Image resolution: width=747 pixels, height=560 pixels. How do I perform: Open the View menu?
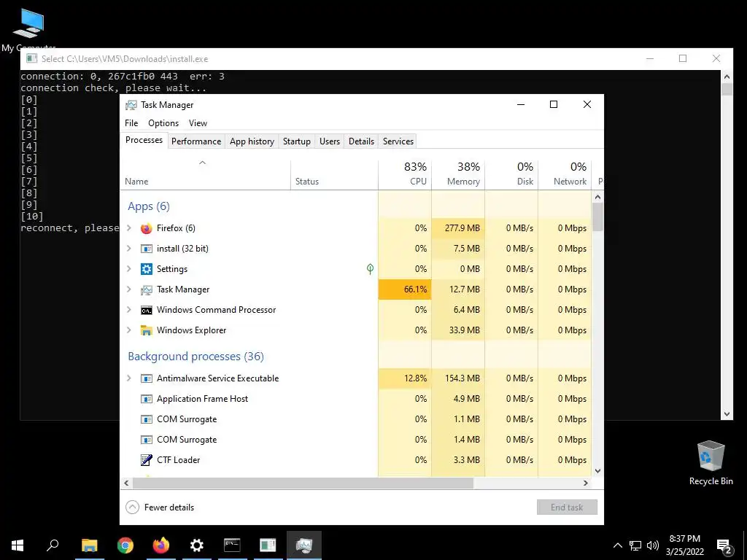[x=198, y=123]
